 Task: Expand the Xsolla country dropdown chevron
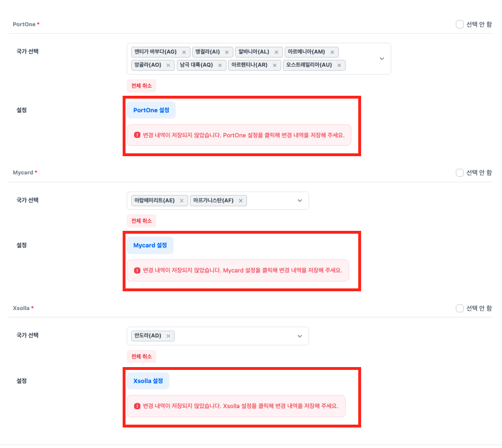pyautogui.click(x=299, y=336)
